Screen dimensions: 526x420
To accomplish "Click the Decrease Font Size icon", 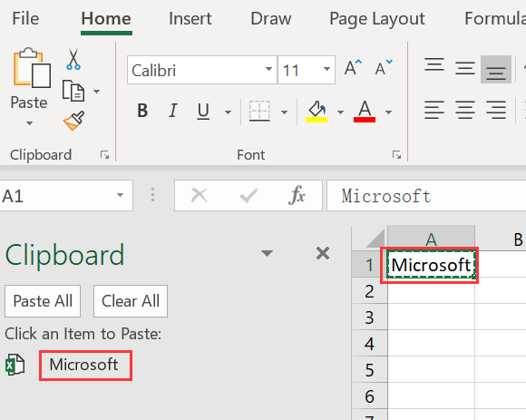I will 384,68.
